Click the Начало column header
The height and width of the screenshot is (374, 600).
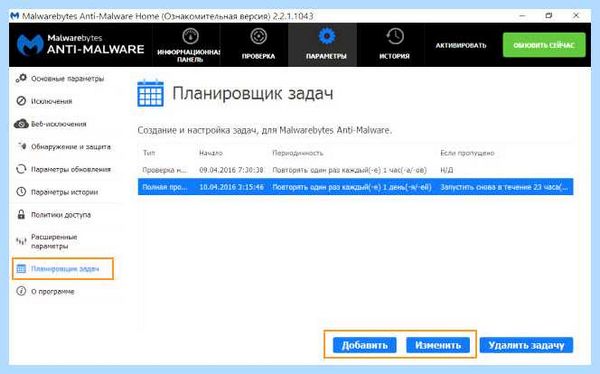pyautogui.click(x=211, y=153)
